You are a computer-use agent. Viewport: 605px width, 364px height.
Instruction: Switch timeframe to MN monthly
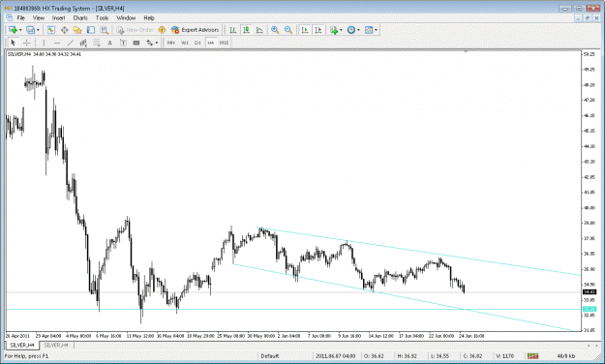171,43
